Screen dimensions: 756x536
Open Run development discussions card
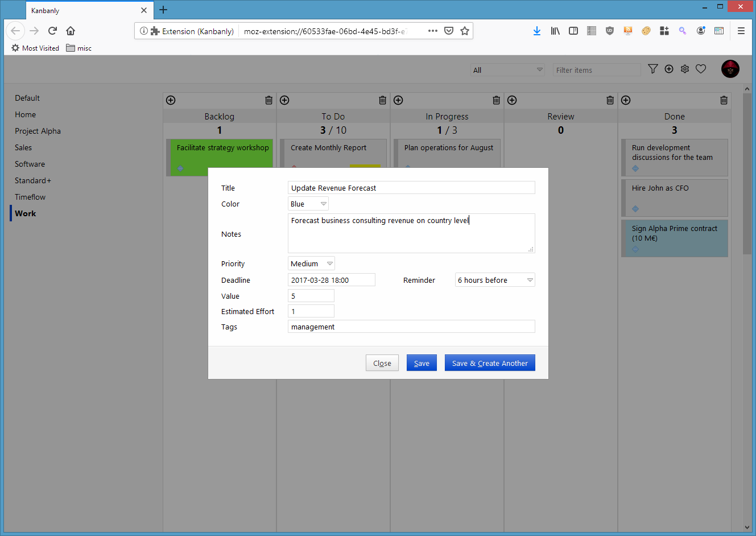click(675, 158)
